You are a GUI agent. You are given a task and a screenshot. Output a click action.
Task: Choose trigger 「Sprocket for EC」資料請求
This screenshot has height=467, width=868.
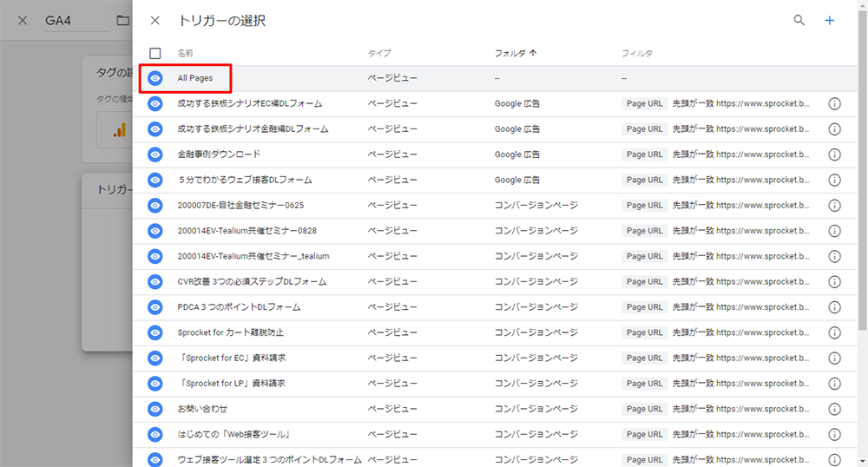tap(233, 358)
